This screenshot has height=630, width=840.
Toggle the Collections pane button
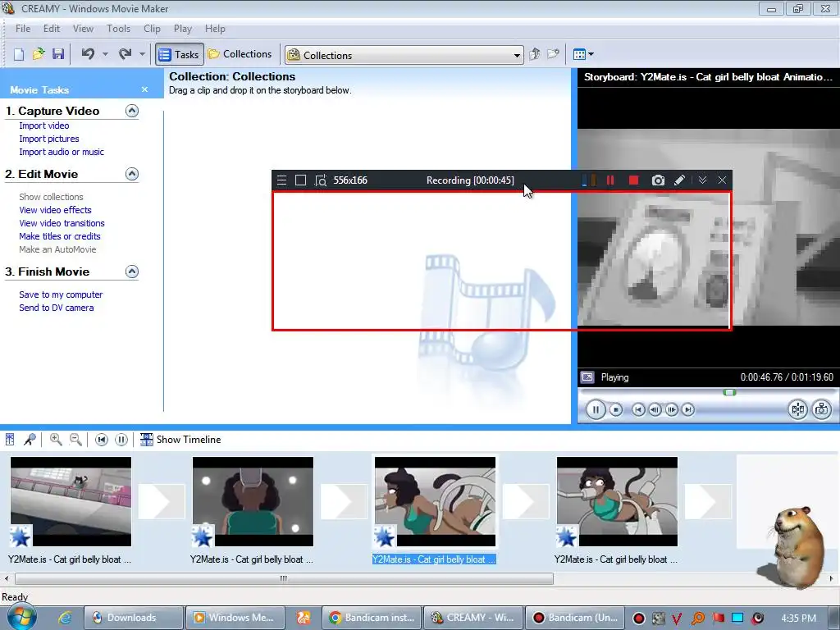click(240, 54)
